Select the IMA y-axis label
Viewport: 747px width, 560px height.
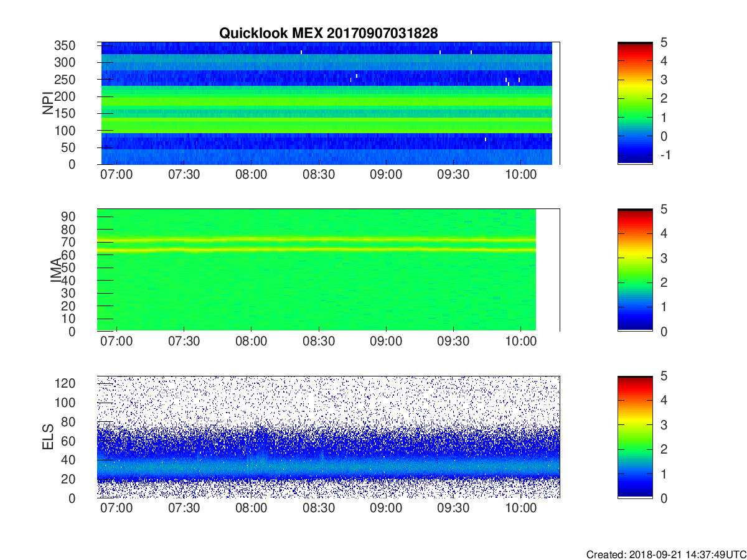pos(56,271)
